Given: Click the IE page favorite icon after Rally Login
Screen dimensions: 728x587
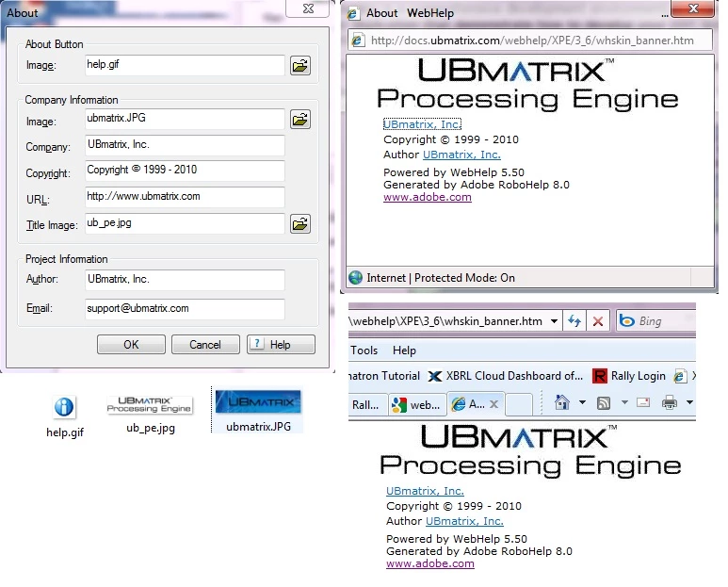Looking at the screenshot, I should click(680, 376).
